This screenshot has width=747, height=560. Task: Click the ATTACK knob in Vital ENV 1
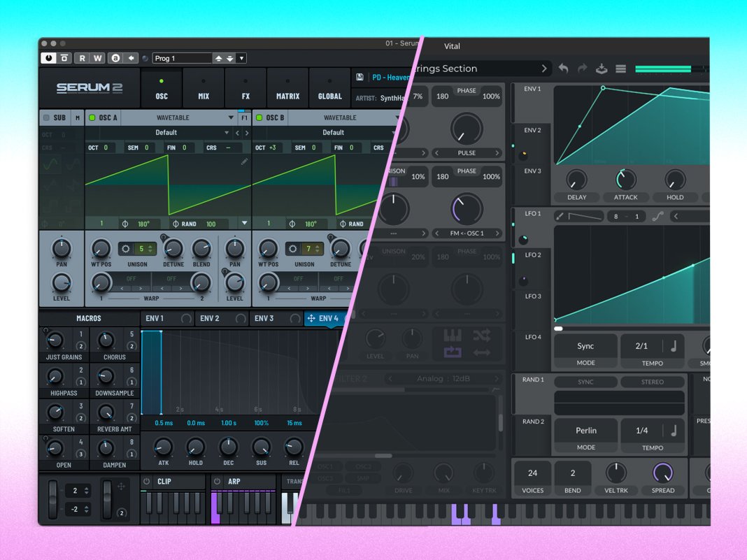[x=625, y=180]
